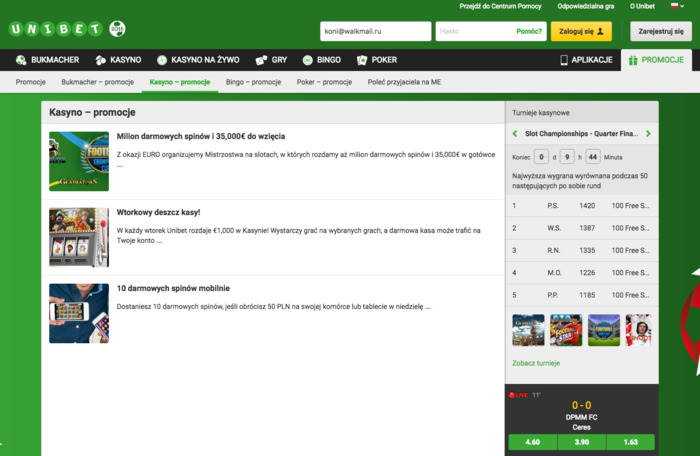
Task: Click the Zaloguj się button
Action: point(581,31)
